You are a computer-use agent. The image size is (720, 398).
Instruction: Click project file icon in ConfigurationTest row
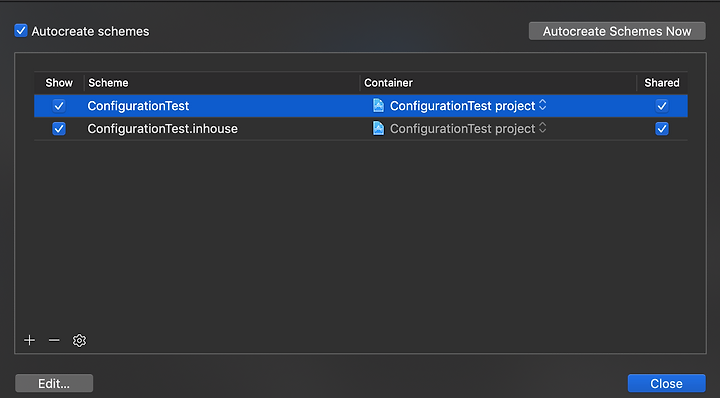click(378, 106)
